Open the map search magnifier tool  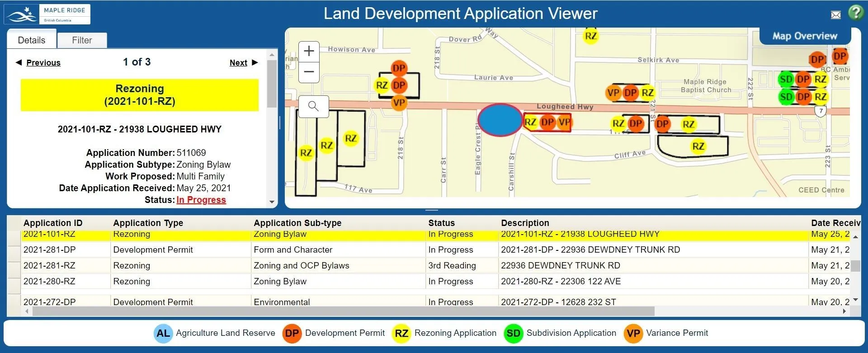click(x=313, y=107)
